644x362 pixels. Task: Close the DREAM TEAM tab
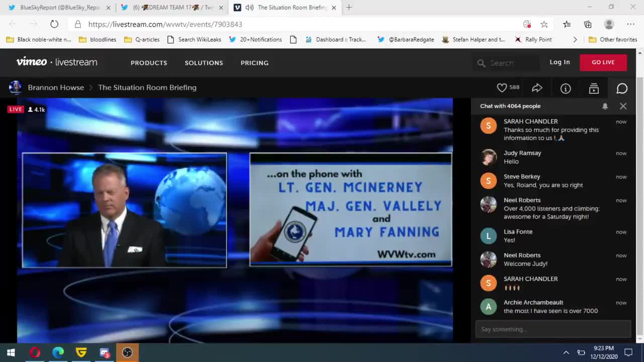point(220,8)
